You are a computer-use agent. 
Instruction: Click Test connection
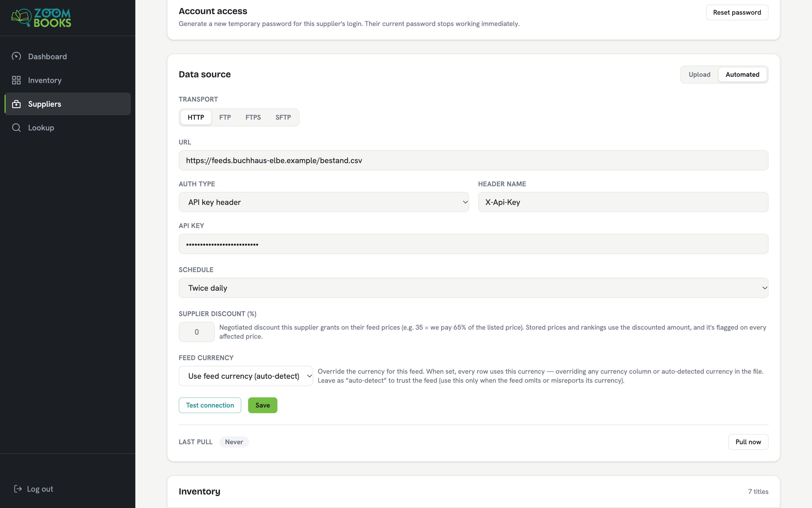(210, 405)
